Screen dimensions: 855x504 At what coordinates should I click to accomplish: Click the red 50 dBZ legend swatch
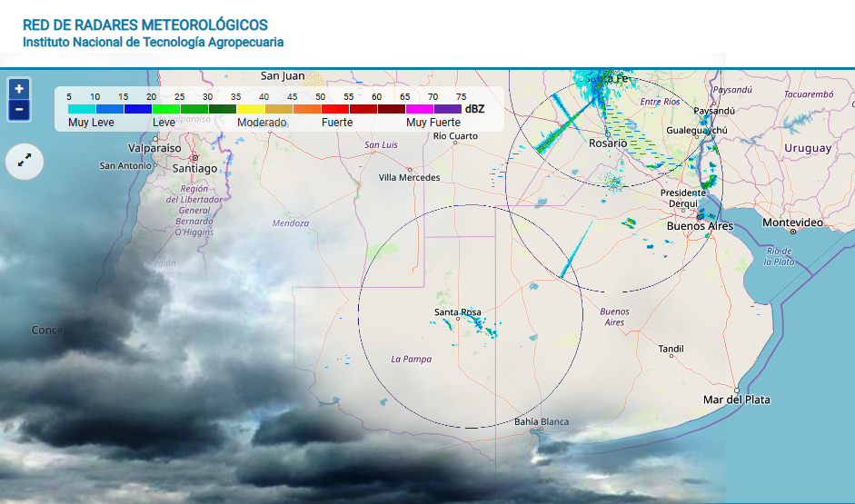point(335,109)
